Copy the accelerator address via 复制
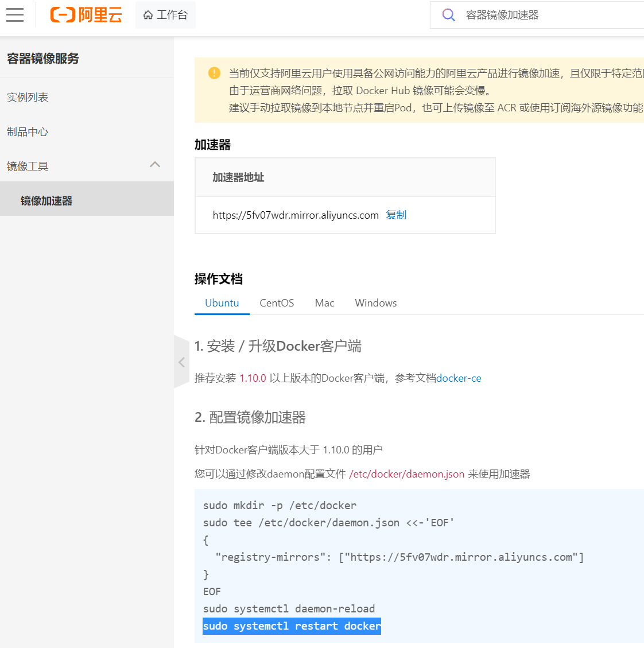Viewport: 644px width, 648px height. point(396,215)
